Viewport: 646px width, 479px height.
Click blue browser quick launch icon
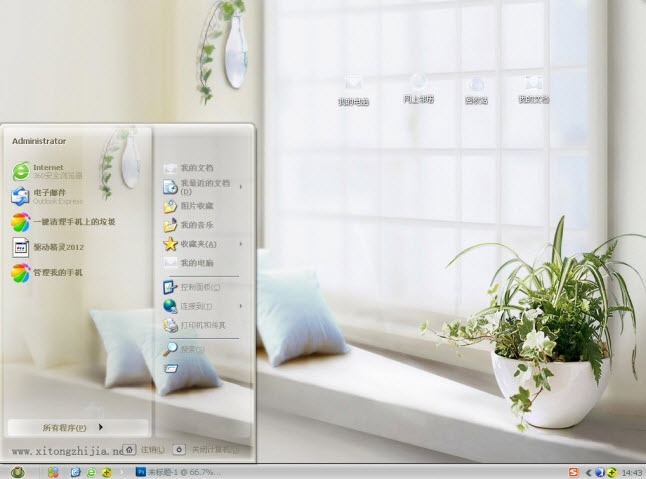pos(75,472)
